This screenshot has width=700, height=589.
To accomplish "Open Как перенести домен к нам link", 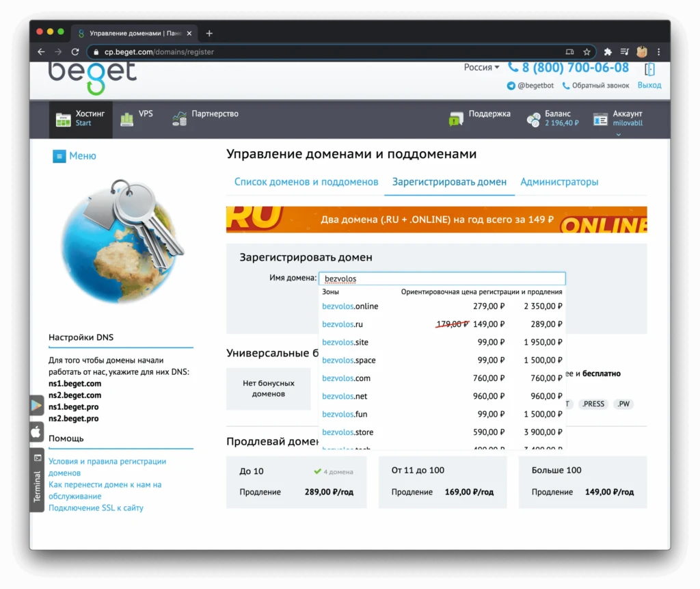I will [105, 490].
